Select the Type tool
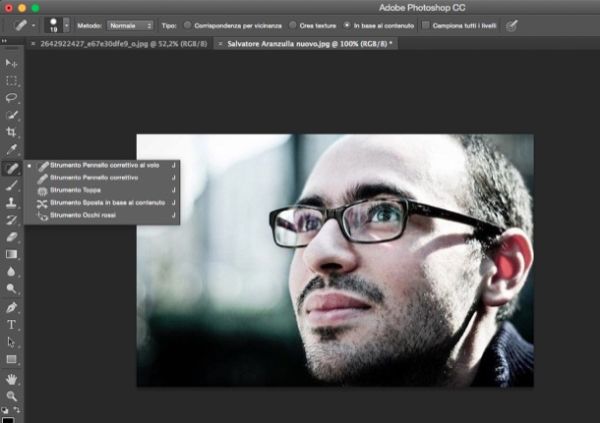This screenshot has width=600, height=423. [12, 324]
